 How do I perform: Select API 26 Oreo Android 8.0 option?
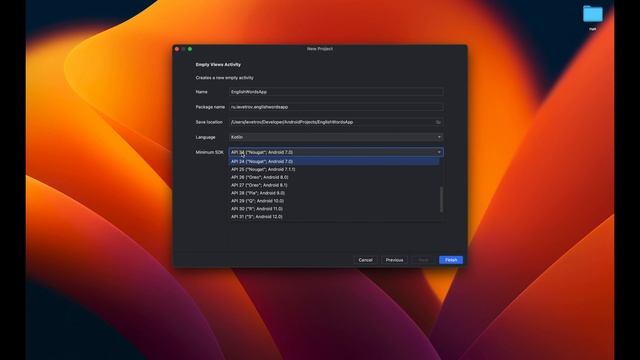pyautogui.click(x=334, y=177)
